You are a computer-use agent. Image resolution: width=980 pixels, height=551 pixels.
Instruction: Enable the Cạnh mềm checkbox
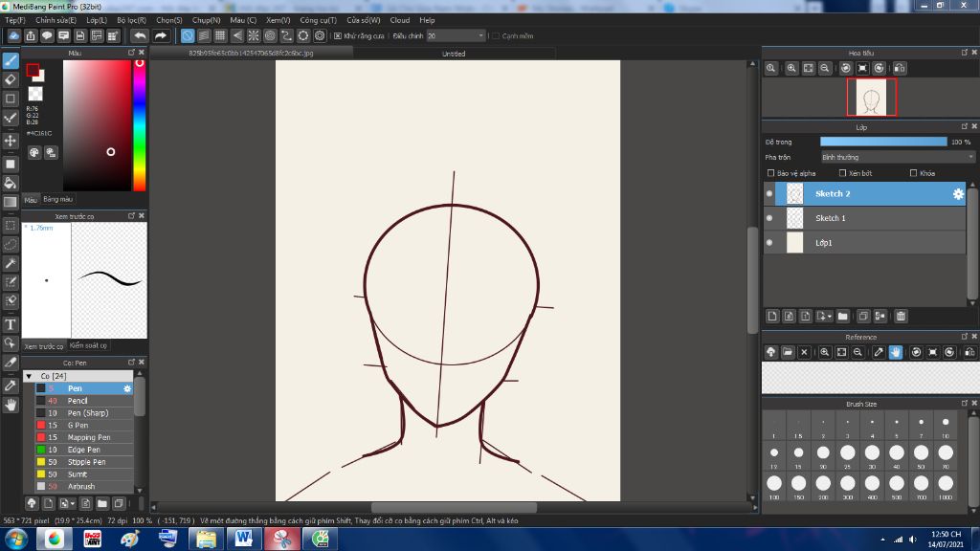(x=496, y=36)
